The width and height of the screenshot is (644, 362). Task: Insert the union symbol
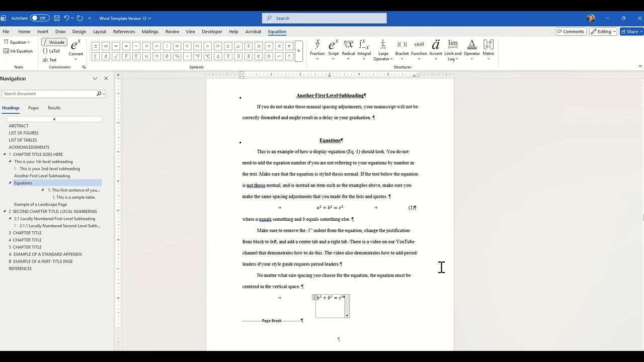146,56
